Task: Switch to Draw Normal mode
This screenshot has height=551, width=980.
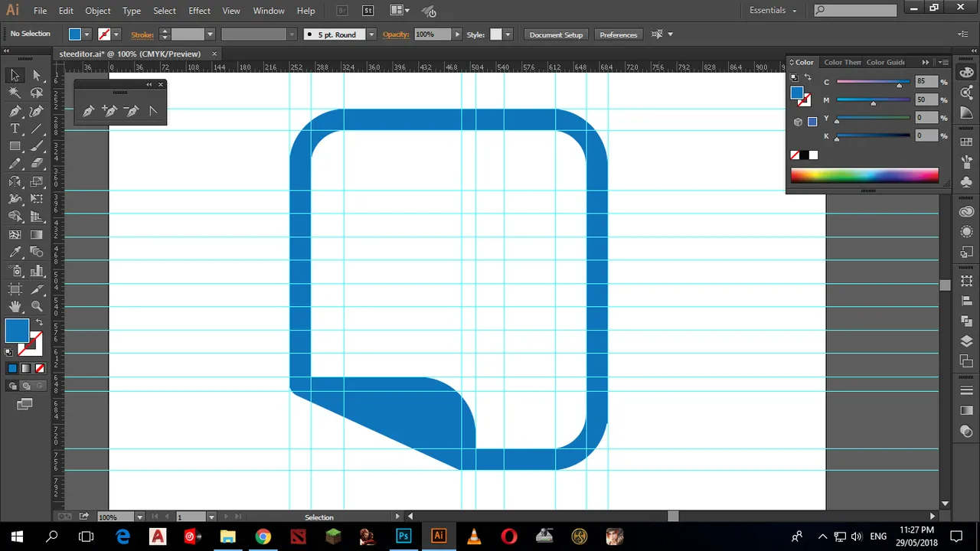Action: click(12, 386)
